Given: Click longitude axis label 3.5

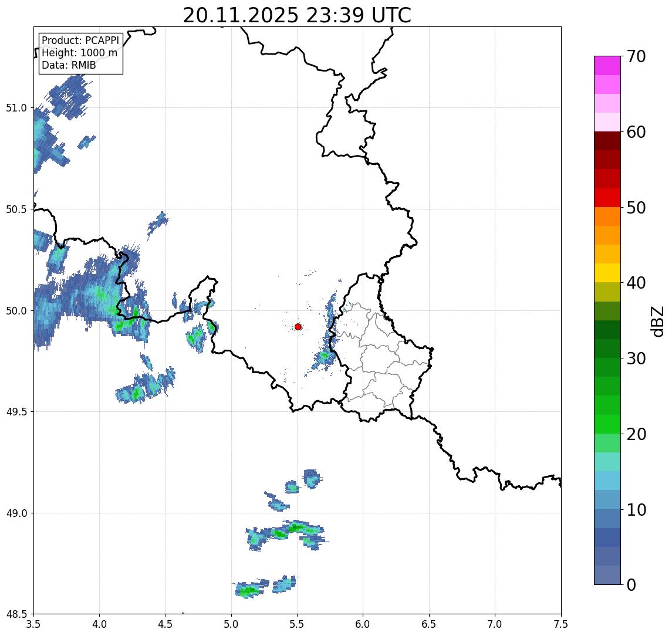Looking at the screenshot, I should 33,624.
